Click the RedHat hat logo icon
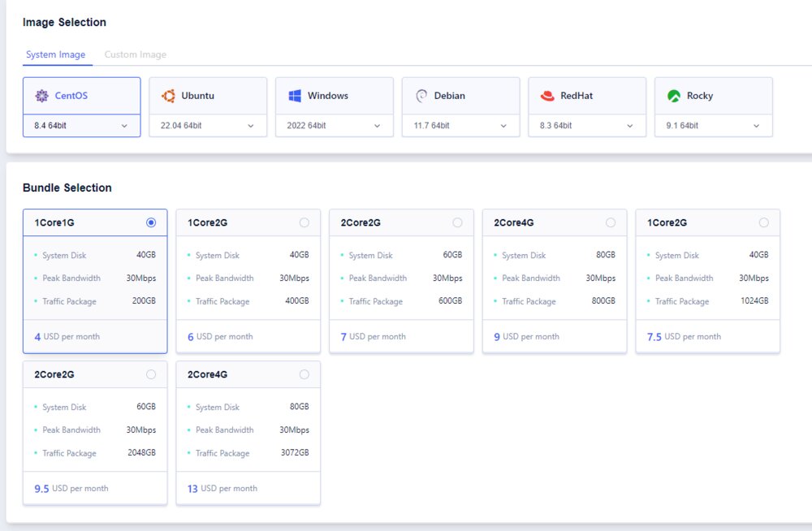 (547, 96)
